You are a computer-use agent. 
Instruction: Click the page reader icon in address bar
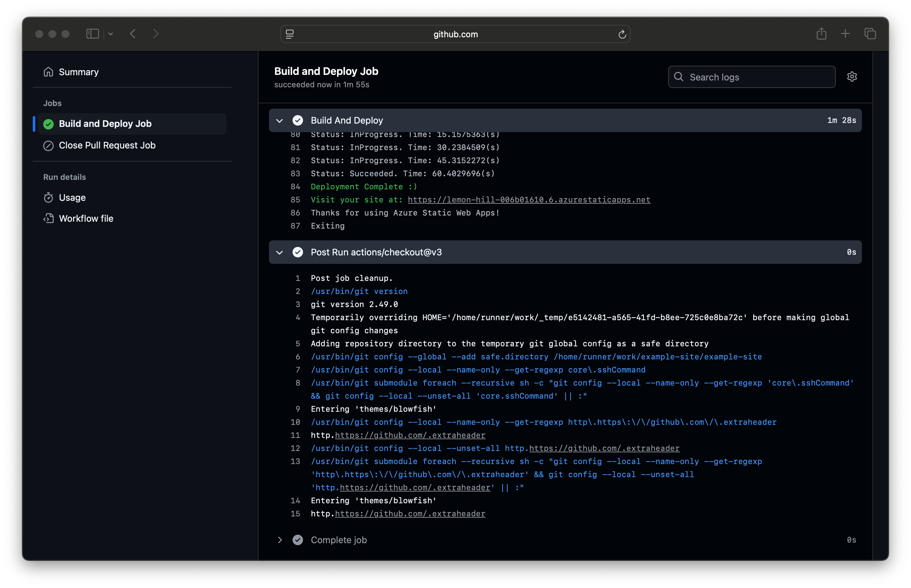point(290,34)
